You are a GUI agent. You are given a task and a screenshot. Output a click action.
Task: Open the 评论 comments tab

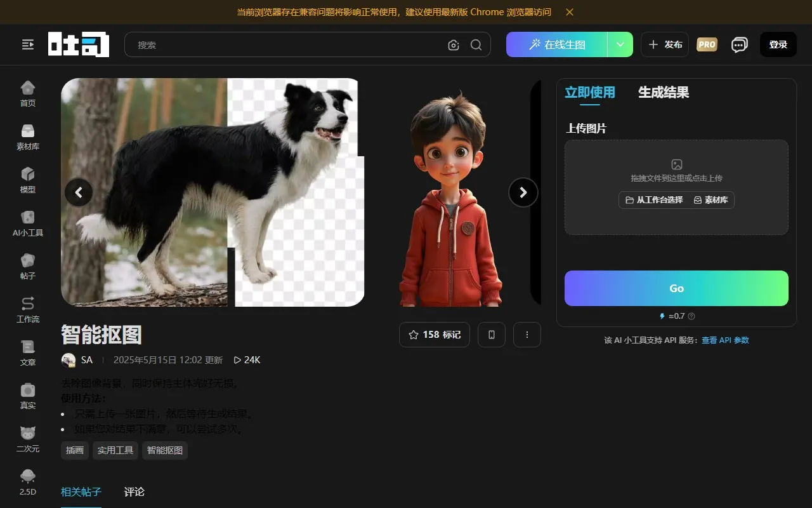tap(134, 491)
